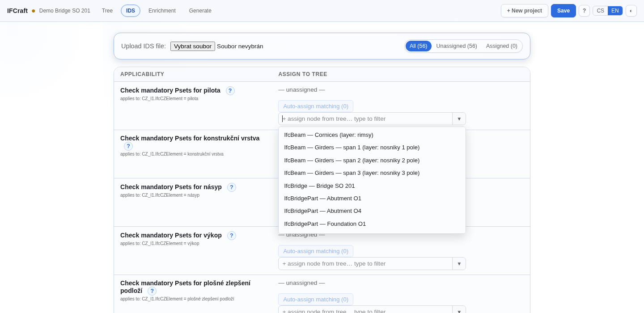The width and height of the screenshot is (644, 313).
Task: Show help for plošné zlepšení podloží check
Action: point(152,291)
